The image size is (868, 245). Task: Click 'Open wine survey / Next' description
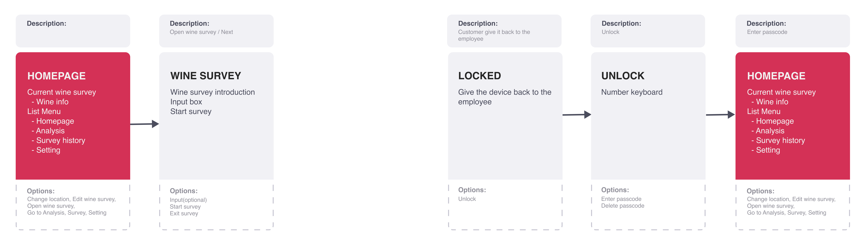click(x=201, y=32)
